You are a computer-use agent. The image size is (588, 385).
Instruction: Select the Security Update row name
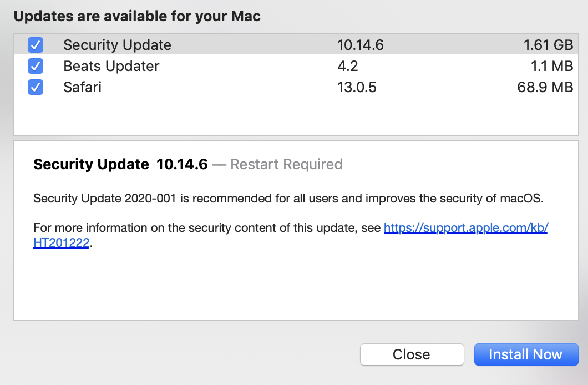(x=117, y=45)
